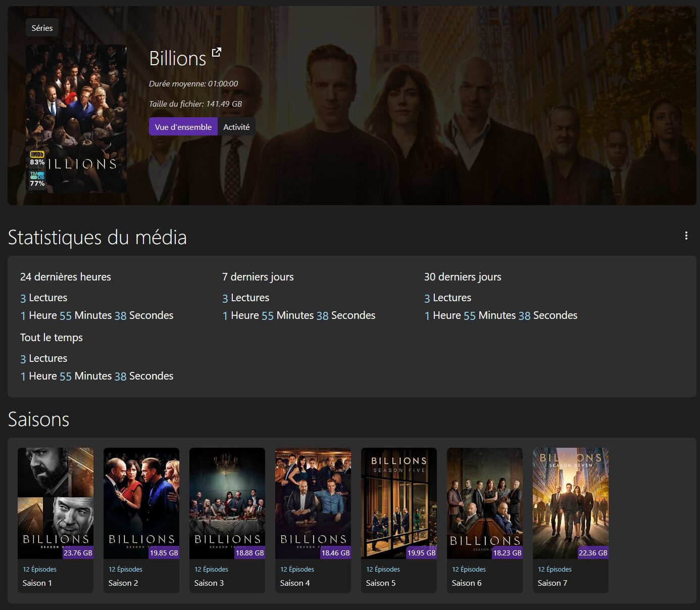The width and height of the screenshot is (700, 610).
Task: Open the Saison 1 poster
Action: click(56, 503)
